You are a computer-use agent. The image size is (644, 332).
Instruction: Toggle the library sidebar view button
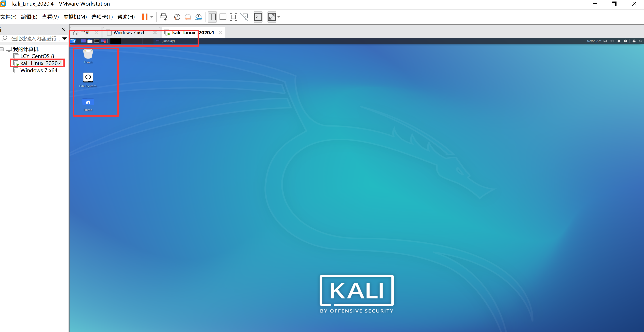pos(212,17)
